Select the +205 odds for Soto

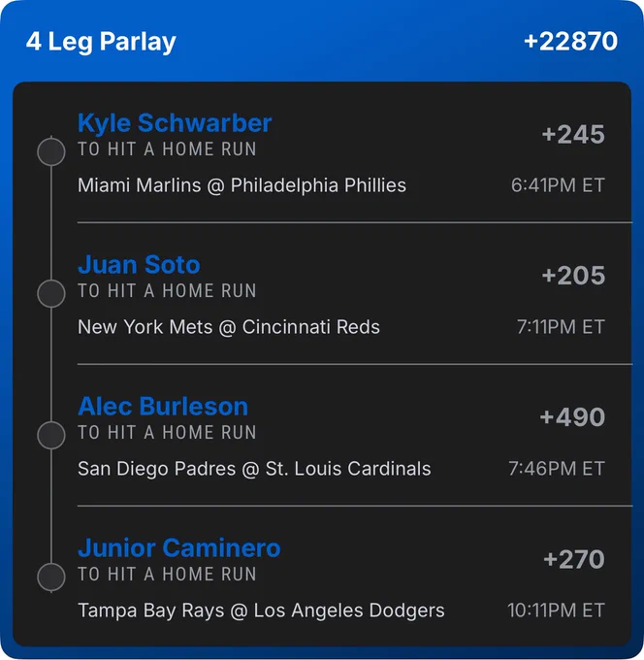(x=573, y=276)
